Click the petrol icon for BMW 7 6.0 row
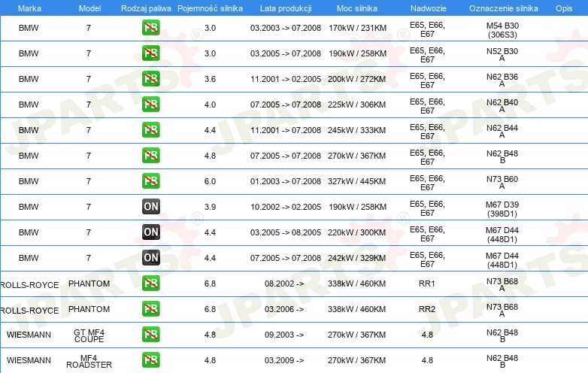 150,181
